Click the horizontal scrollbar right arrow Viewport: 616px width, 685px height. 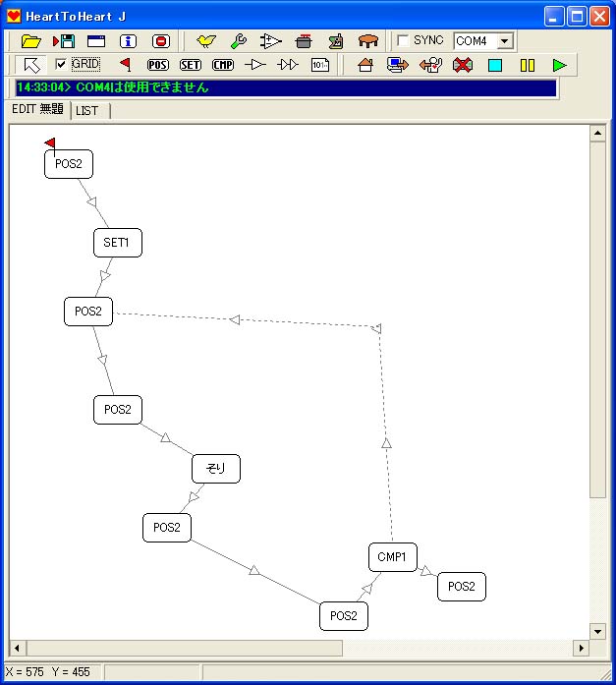click(x=581, y=648)
